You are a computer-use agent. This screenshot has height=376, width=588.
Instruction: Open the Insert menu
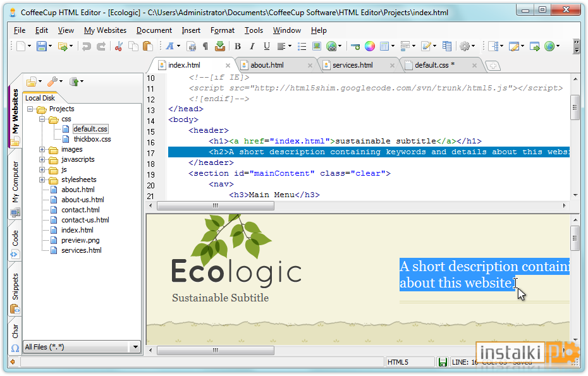[191, 30]
